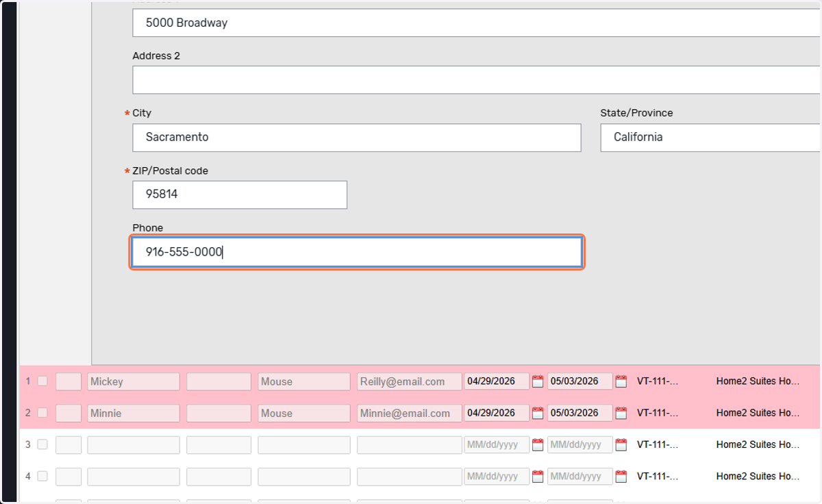Click the middle name field in Minnie row
Viewport: 822px width, 504px height.
(x=219, y=413)
